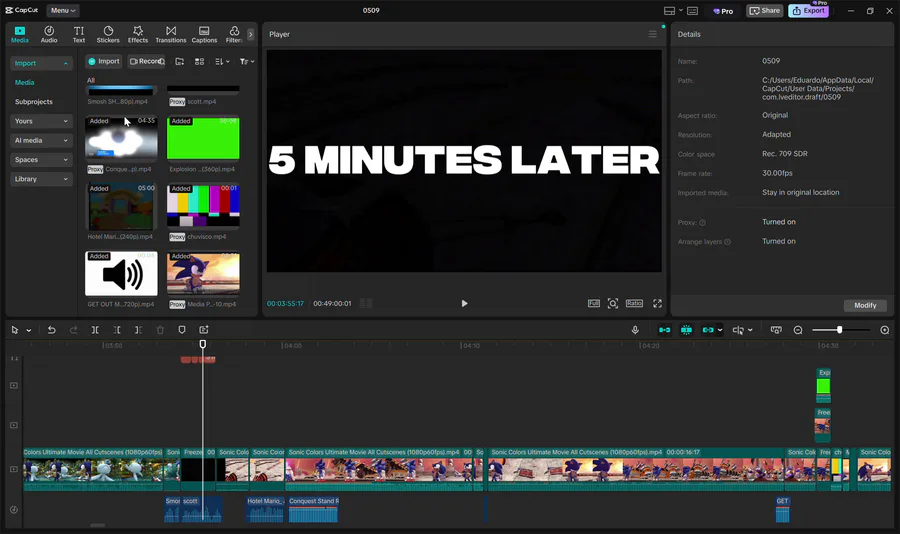The width and height of the screenshot is (900, 534).
Task: Open the Player panel hamburger menu
Action: [653, 34]
